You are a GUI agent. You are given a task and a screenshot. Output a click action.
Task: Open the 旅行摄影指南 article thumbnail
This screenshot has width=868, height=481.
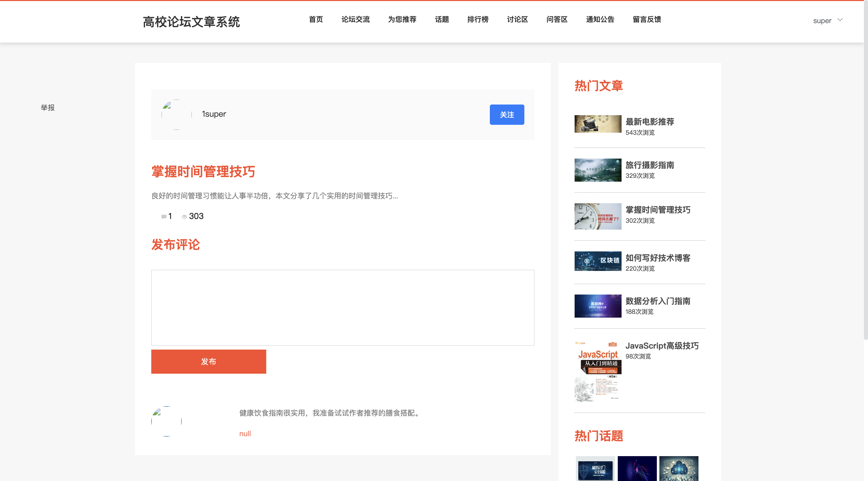598,170
